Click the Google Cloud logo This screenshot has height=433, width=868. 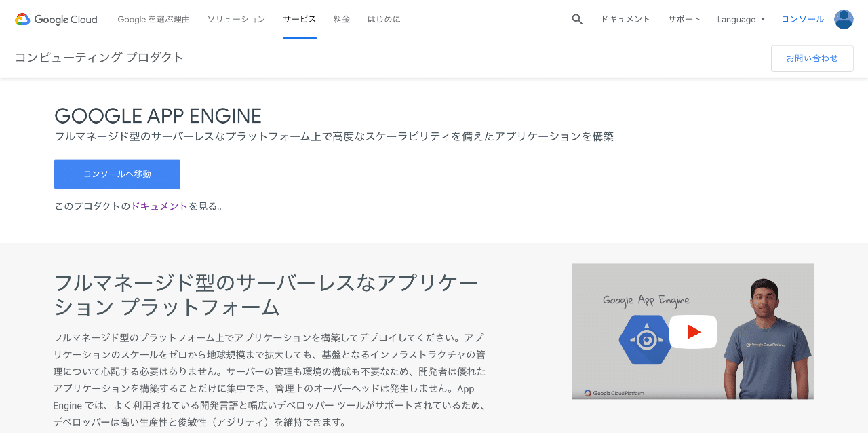[x=56, y=19]
